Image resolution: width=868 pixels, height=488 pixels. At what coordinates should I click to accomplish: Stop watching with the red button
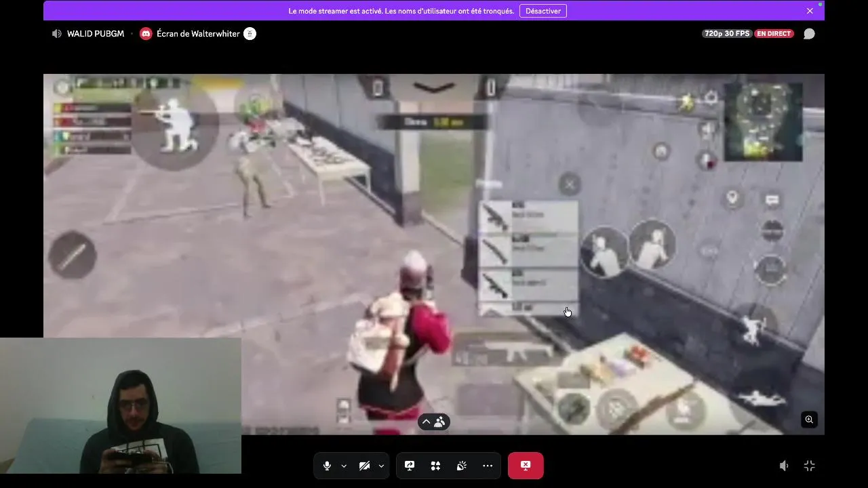[x=526, y=466]
